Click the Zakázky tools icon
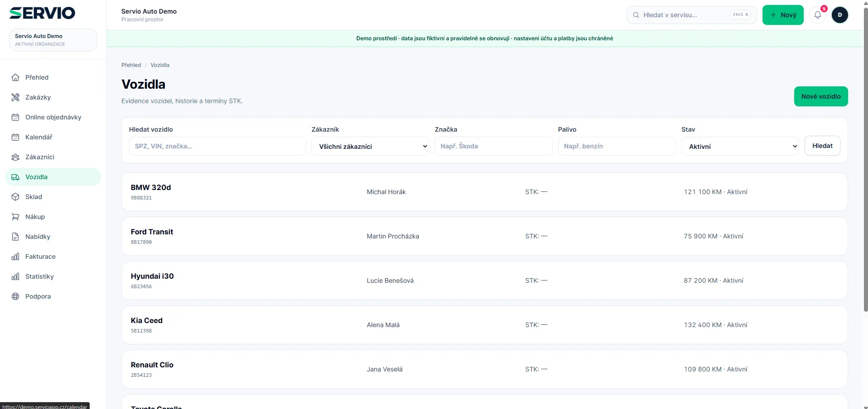The width and height of the screenshot is (868, 409). click(x=15, y=97)
